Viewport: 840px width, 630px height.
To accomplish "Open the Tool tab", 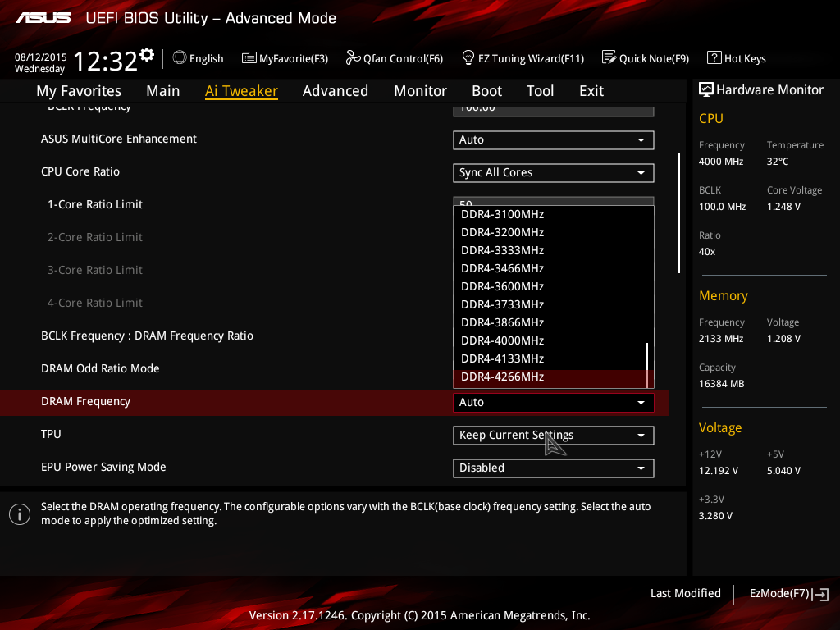I will (x=540, y=91).
